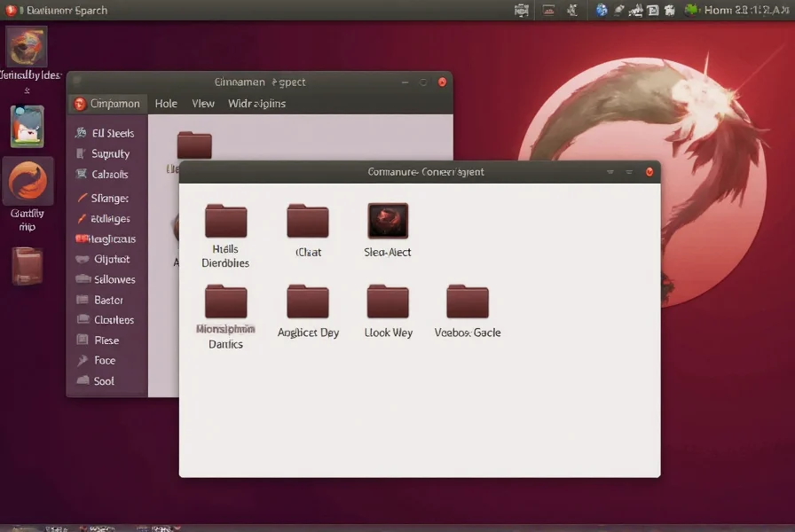Open the Hlells Dierdblies folder
Viewport: 795px width, 532px height.
pos(225,222)
